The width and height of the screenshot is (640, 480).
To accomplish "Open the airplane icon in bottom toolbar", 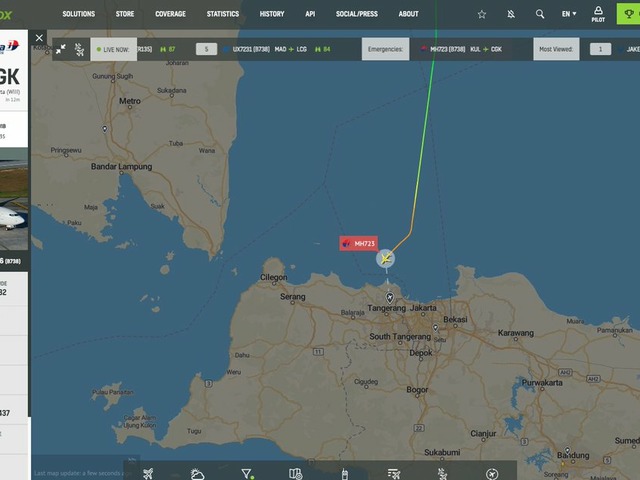I will coord(148,473).
